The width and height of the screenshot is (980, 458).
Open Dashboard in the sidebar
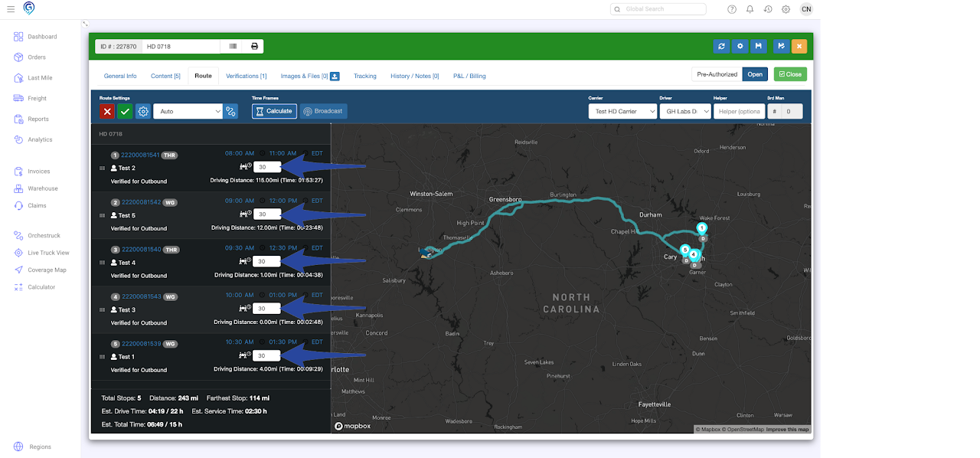point(42,37)
